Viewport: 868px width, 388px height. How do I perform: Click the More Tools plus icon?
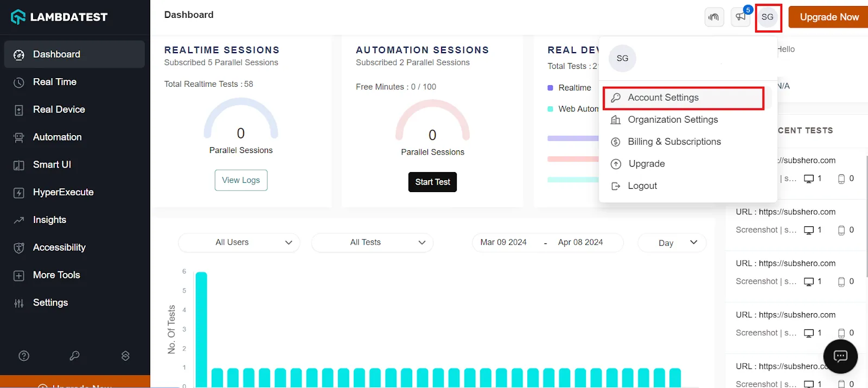point(19,276)
